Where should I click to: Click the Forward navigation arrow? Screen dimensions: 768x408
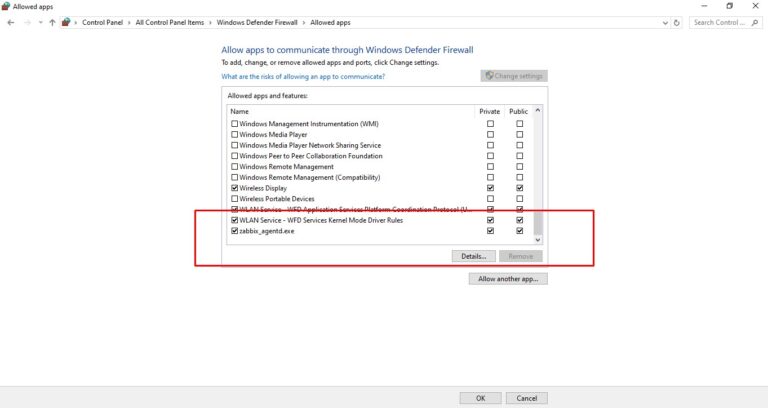[26, 22]
